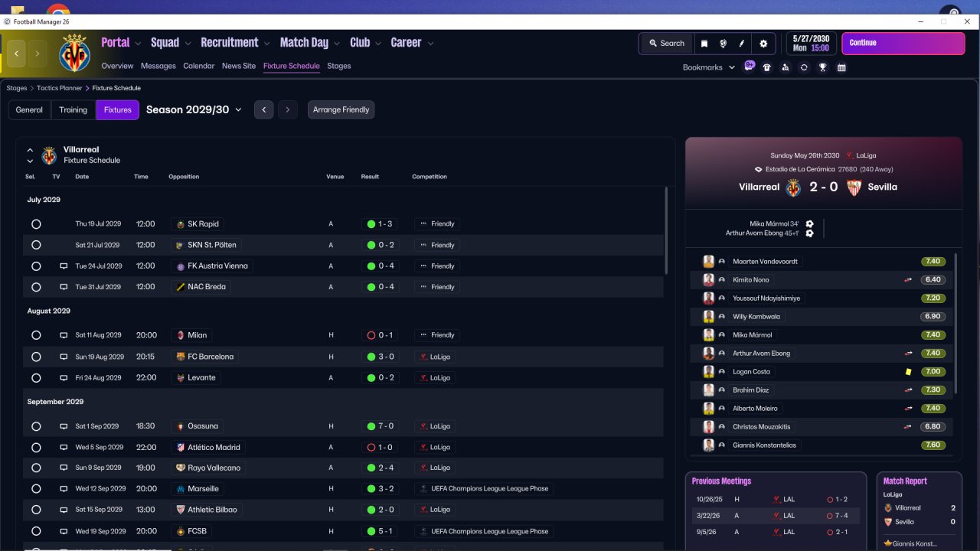Click the Stages breadcrumb link
This screenshot has height=551, width=980.
pyautogui.click(x=17, y=88)
